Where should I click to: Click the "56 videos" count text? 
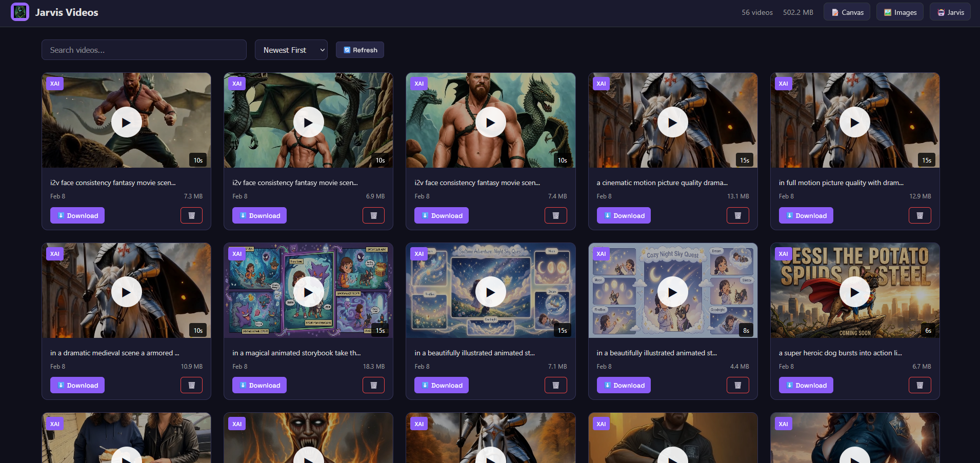(x=757, y=12)
